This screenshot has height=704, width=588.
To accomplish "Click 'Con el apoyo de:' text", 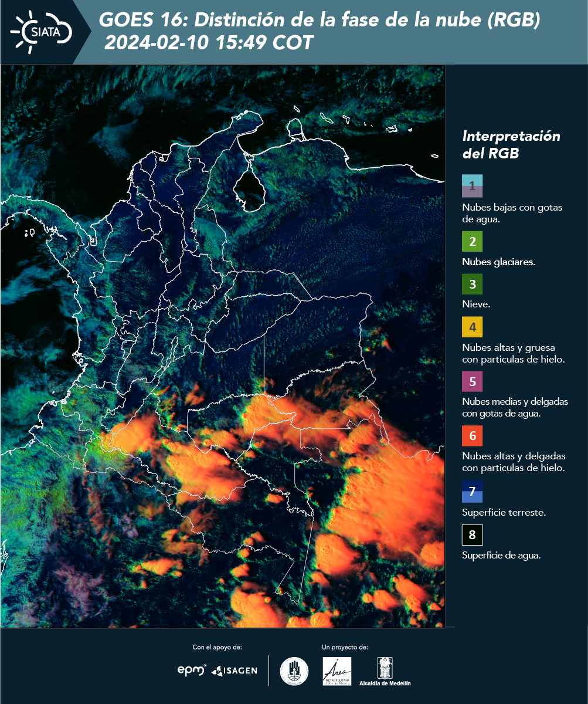I will point(217,648).
